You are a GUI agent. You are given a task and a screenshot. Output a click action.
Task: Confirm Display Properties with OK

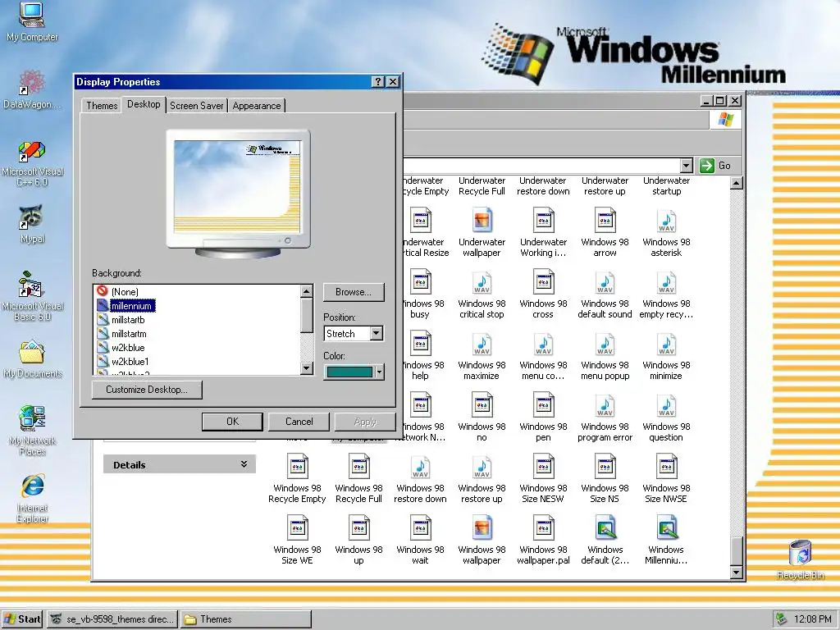coord(232,422)
